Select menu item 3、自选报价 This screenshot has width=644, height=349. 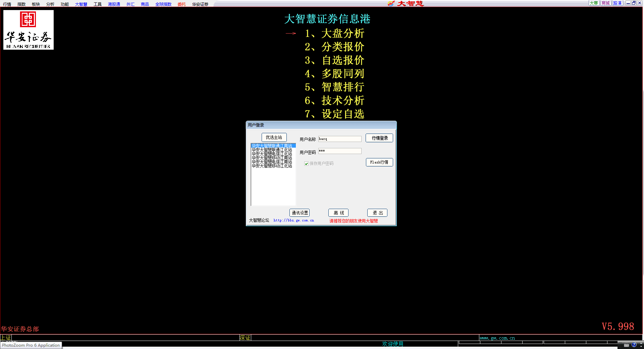[x=334, y=60]
